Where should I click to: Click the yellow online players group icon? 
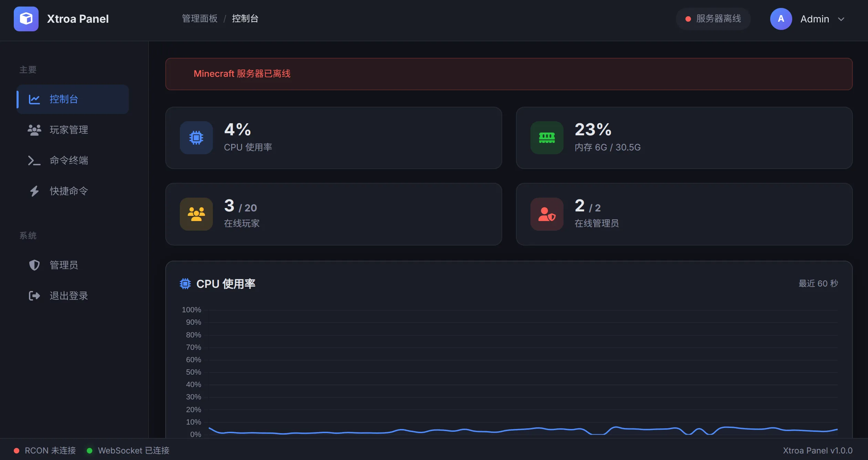[x=196, y=214]
